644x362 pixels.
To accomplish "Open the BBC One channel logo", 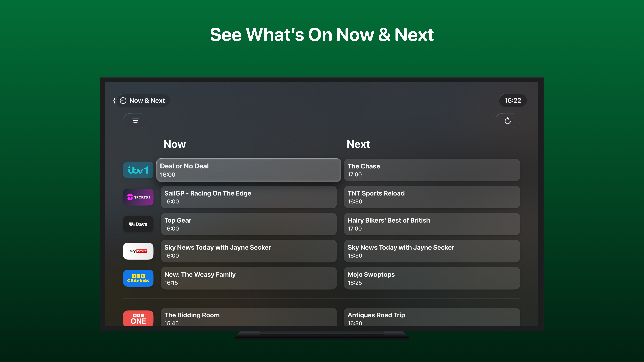I will tap(138, 318).
